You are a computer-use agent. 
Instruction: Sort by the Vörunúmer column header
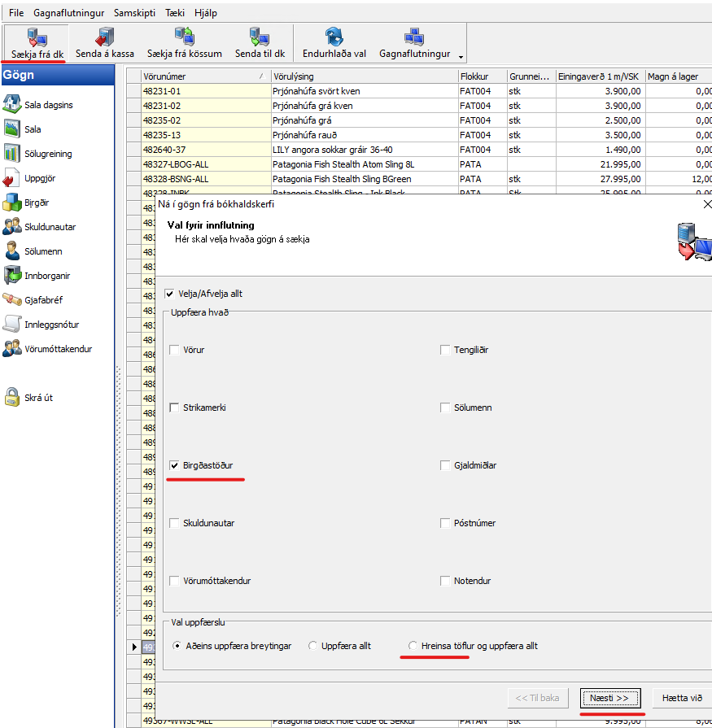[203, 76]
